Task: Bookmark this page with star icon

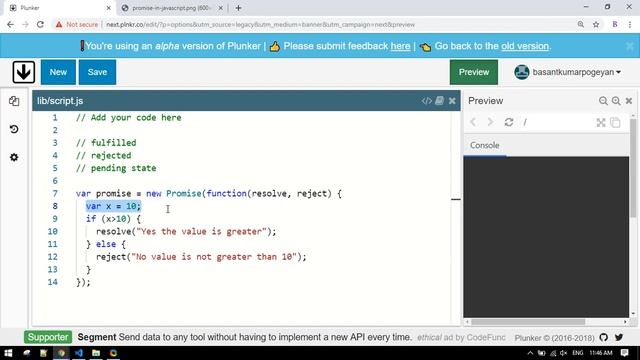Action: point(596,24)
